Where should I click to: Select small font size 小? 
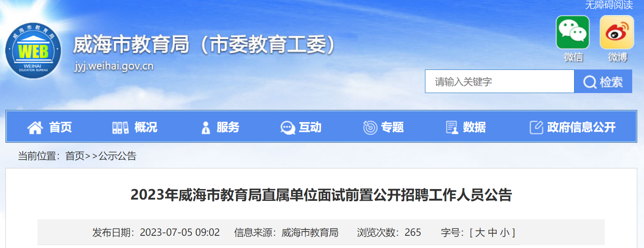click(x=505, y=232)
